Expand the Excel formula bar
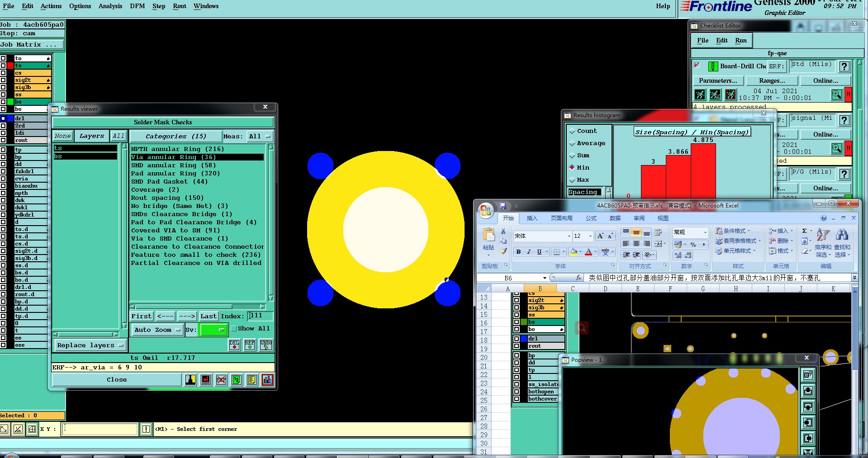Image resolution: width=868 pixels, height=458 pixels. (x=854, y=278)
